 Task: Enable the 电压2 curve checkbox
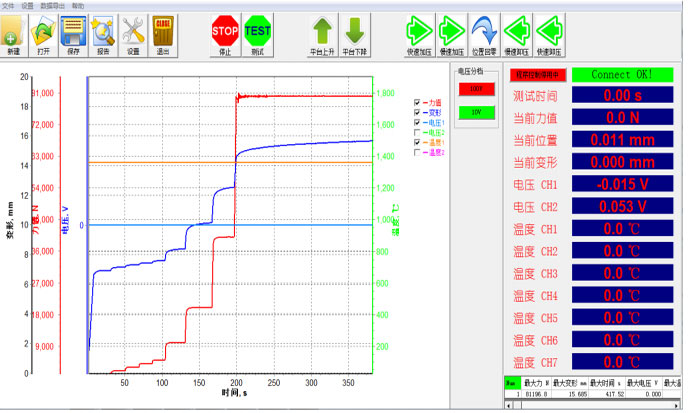point(417,132)
